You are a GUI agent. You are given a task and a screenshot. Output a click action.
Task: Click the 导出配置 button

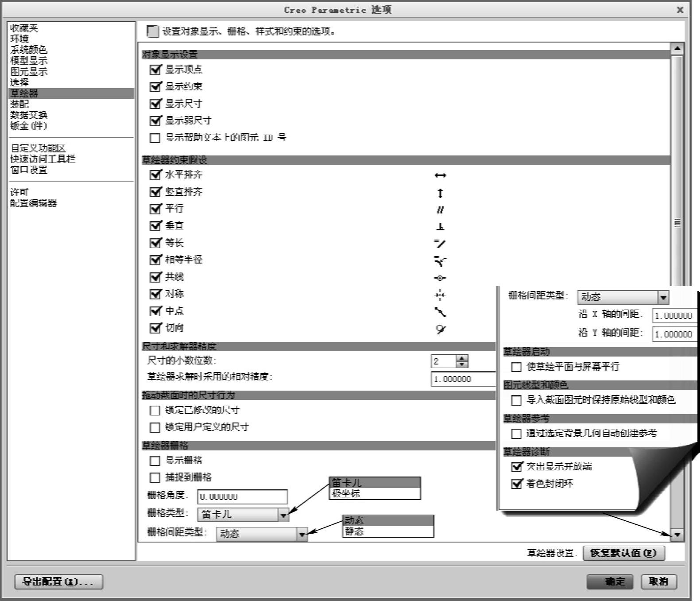59,582
